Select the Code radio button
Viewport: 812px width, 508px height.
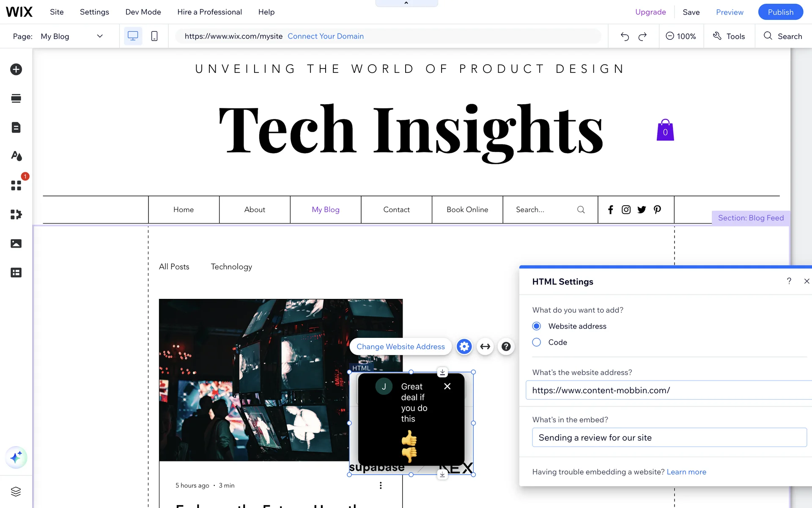coord(537,342)
